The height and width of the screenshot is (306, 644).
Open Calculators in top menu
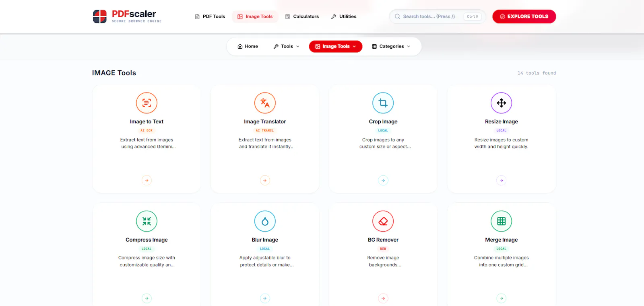302,16
